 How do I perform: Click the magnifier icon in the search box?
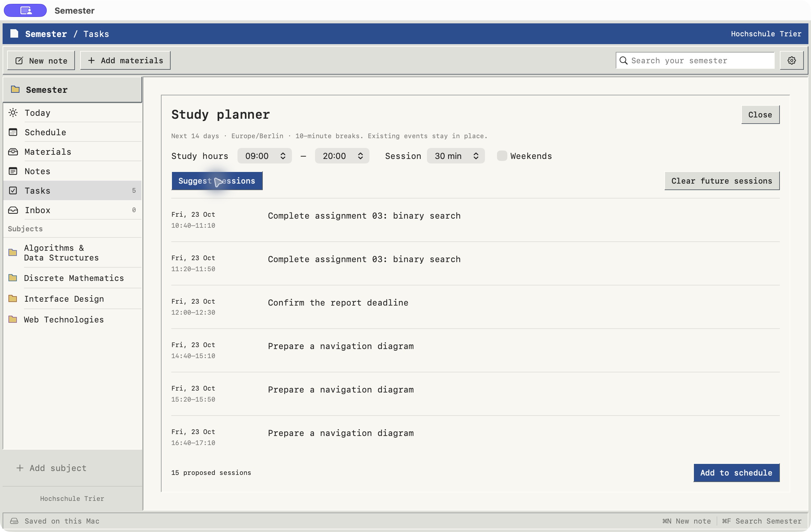623,60
